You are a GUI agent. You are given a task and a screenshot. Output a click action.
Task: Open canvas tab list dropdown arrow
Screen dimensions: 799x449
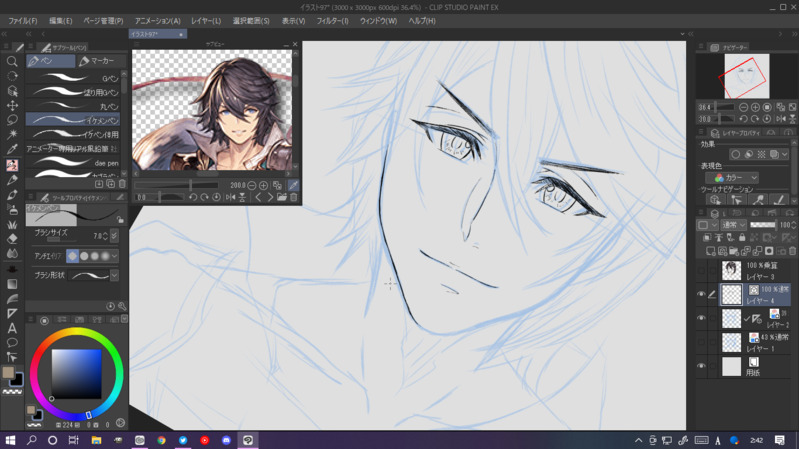682,34
